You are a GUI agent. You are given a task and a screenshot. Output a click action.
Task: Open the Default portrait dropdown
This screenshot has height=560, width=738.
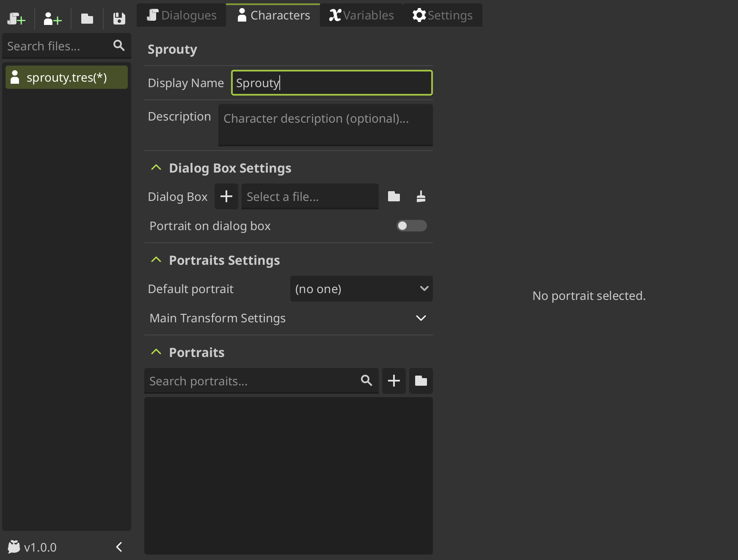pyautogui.click(x=361, y=289)
